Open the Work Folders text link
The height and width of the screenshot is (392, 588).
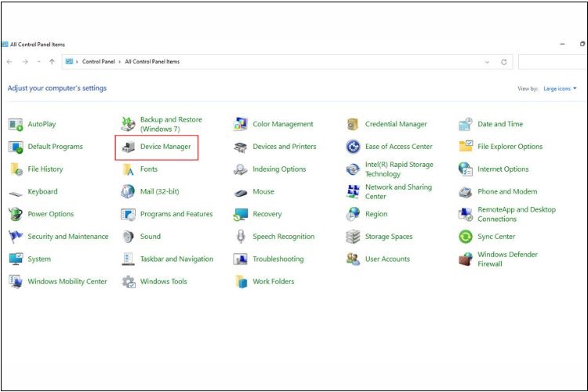pyautogui.click(x=273, y=281)
